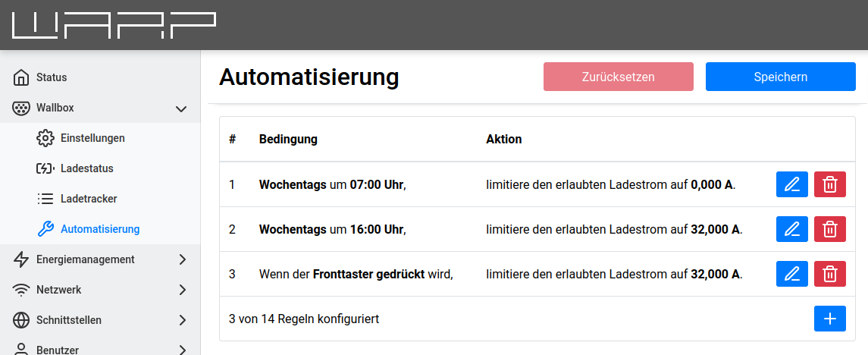This screenshot has width=868, height=355.
Task: Add a new rule with plus button
Action: 830,319
